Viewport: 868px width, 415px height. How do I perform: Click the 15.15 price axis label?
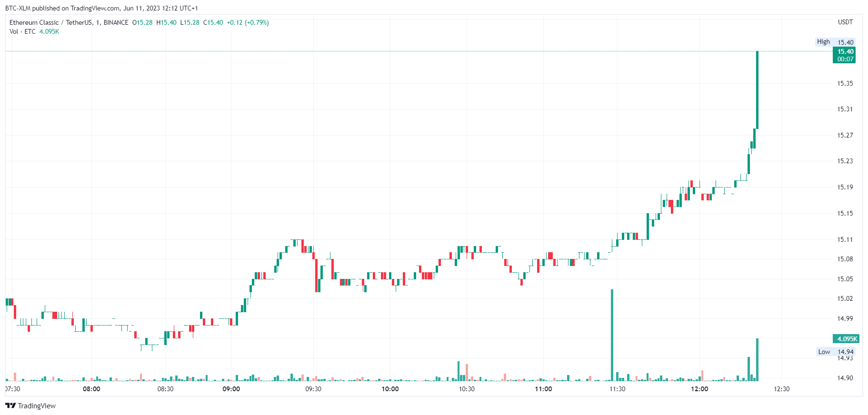(x=845, y=213)
